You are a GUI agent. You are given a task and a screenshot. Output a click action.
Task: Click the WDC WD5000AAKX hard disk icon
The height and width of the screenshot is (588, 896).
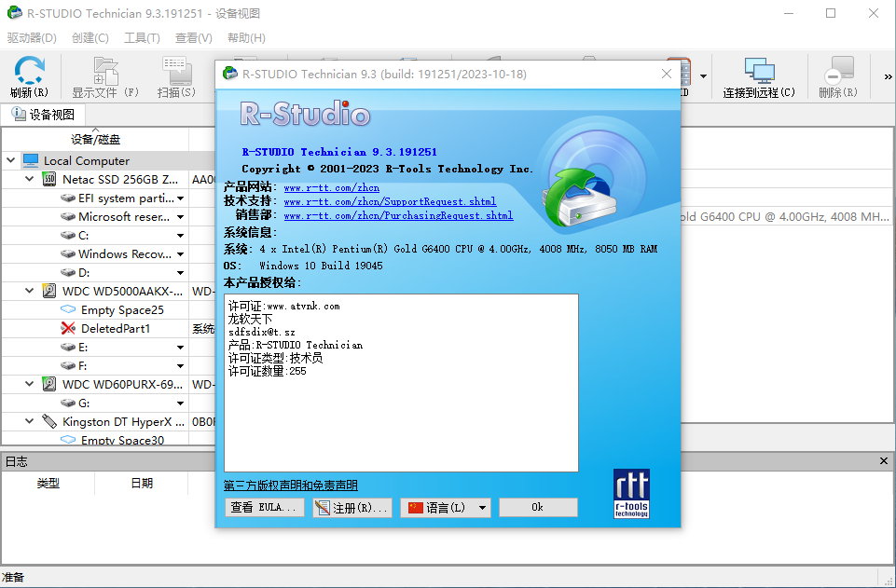49,291
